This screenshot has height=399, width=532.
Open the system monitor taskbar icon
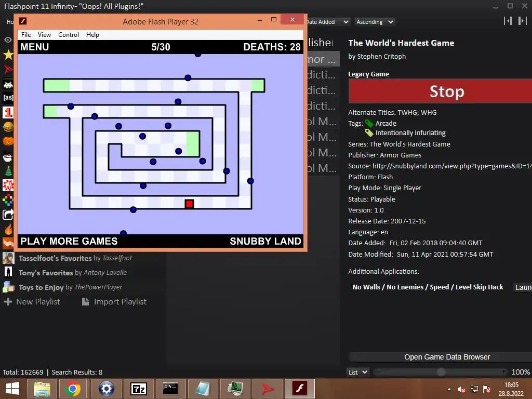[x=235, y=389]
